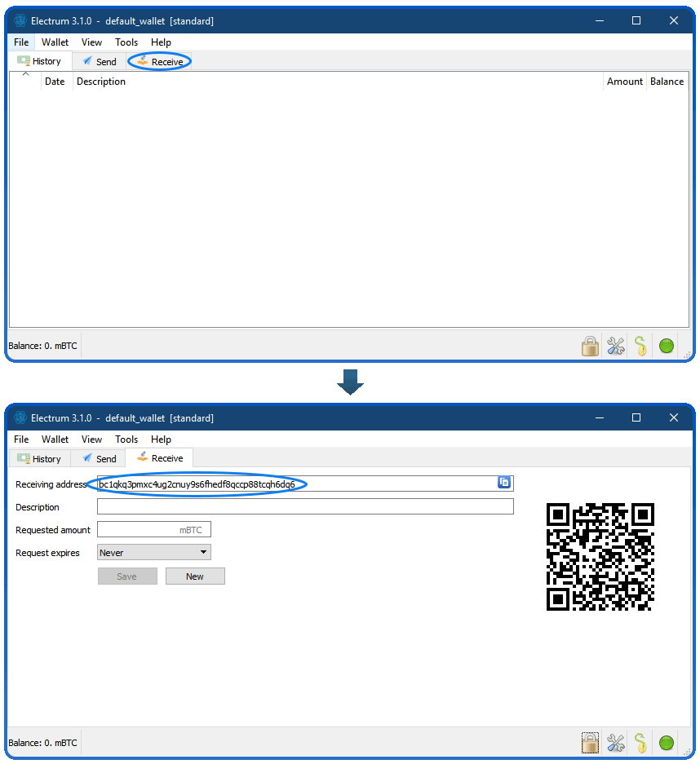Viewport: 700px width, 764px height.
Task: Click Electrum logo in lower window title bar
Action: 20,417
